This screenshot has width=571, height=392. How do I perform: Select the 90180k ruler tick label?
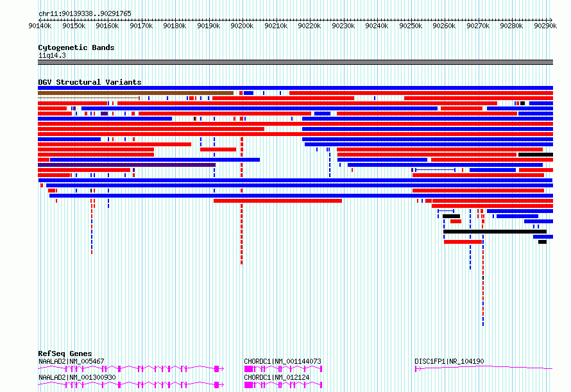[x=175, y=26]
